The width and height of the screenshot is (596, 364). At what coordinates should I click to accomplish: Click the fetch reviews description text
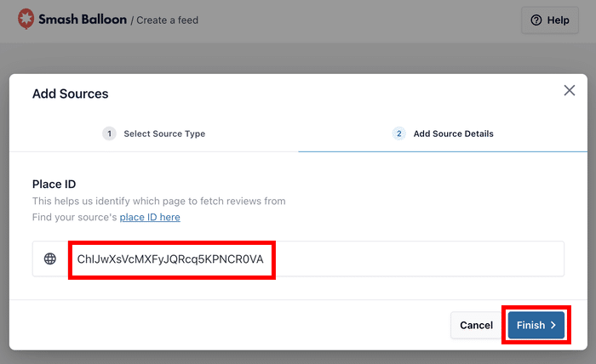tap(158, 201)
